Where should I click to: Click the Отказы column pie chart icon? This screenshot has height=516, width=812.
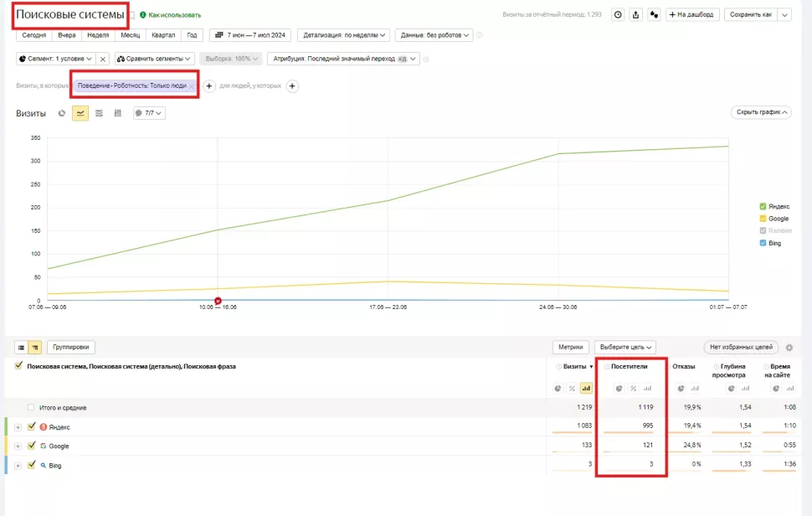[x=681, y=388]
